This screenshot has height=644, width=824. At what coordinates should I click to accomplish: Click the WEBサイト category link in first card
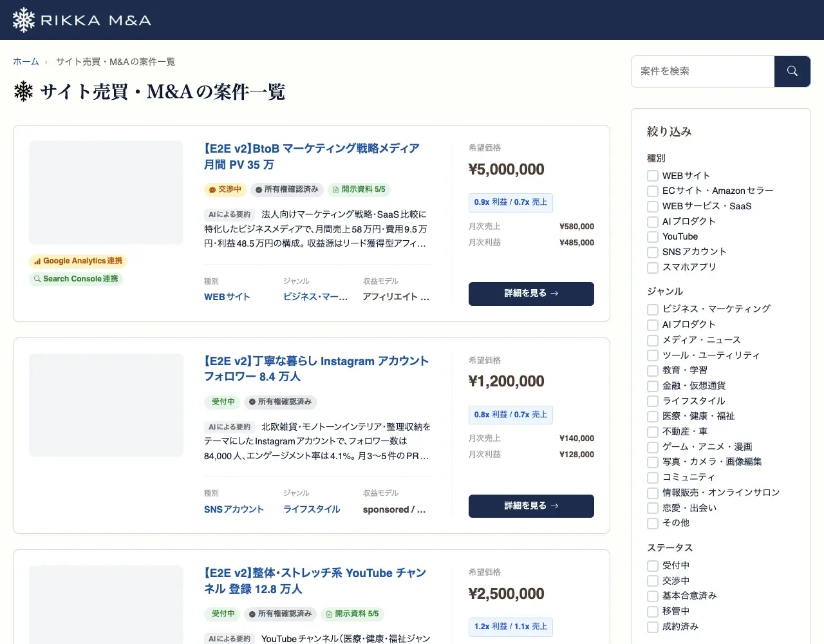(227, 297)
